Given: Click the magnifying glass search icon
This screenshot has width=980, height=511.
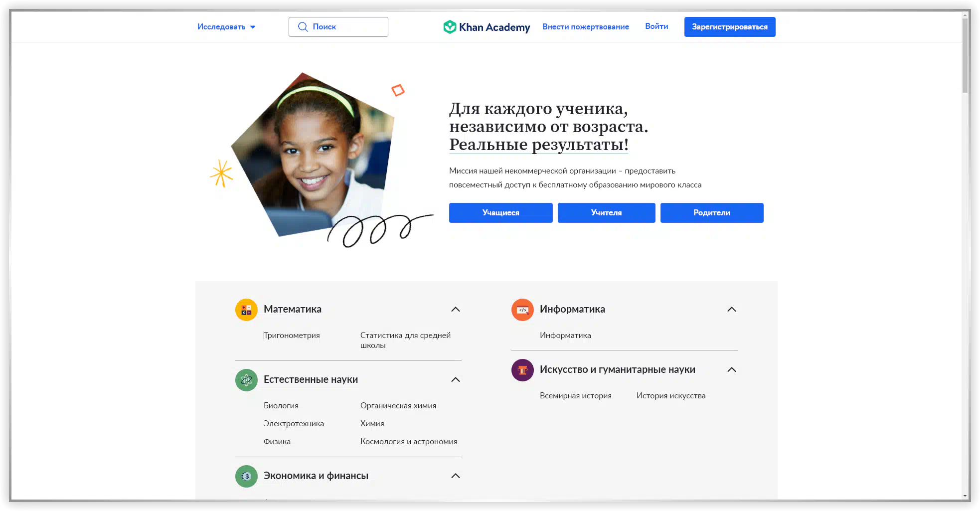Looking at the screenshot, I should (303, 27).
